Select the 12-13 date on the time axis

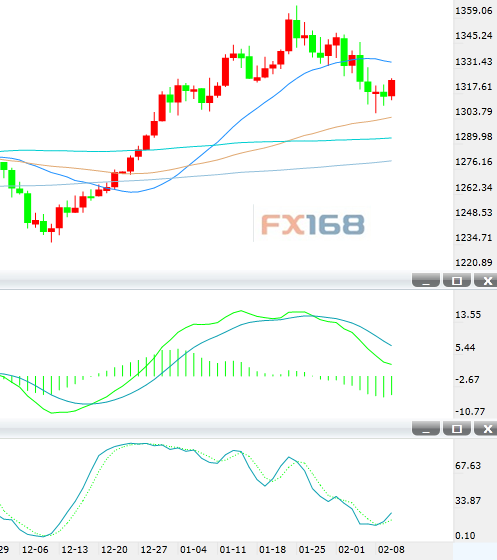[75, 550]
